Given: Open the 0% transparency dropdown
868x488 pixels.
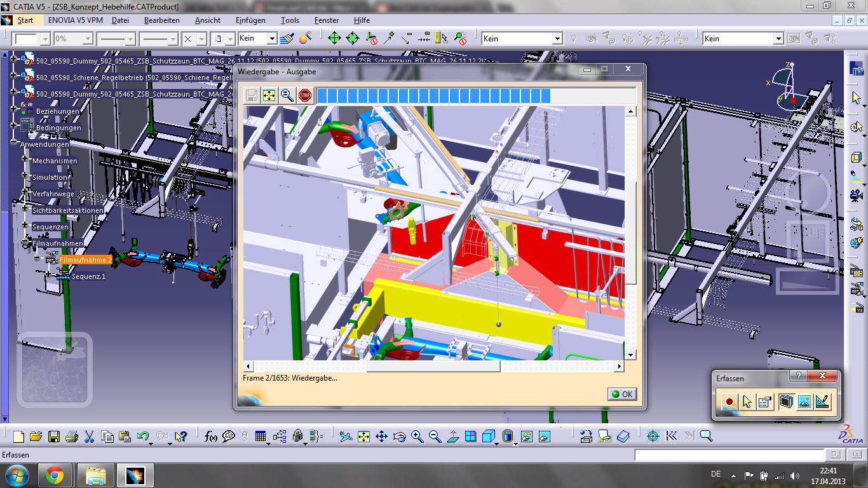Looking at the screenshot, I should (x=72, y=39).
